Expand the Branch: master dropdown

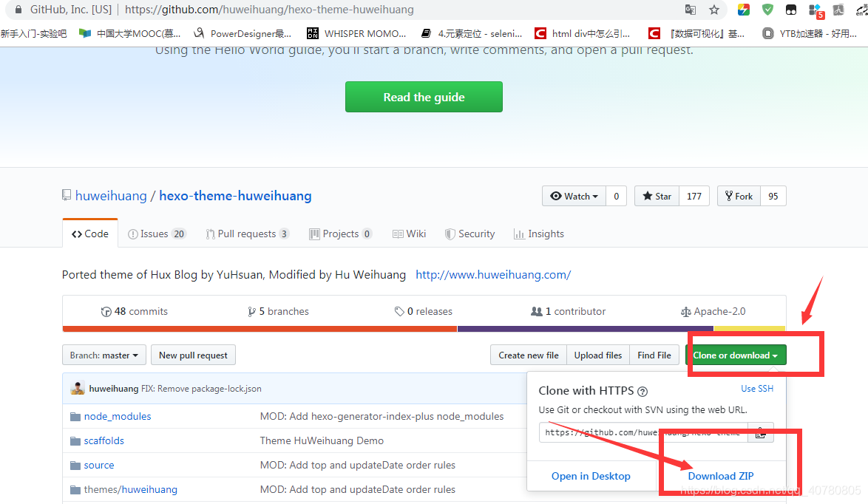(104, 355)
